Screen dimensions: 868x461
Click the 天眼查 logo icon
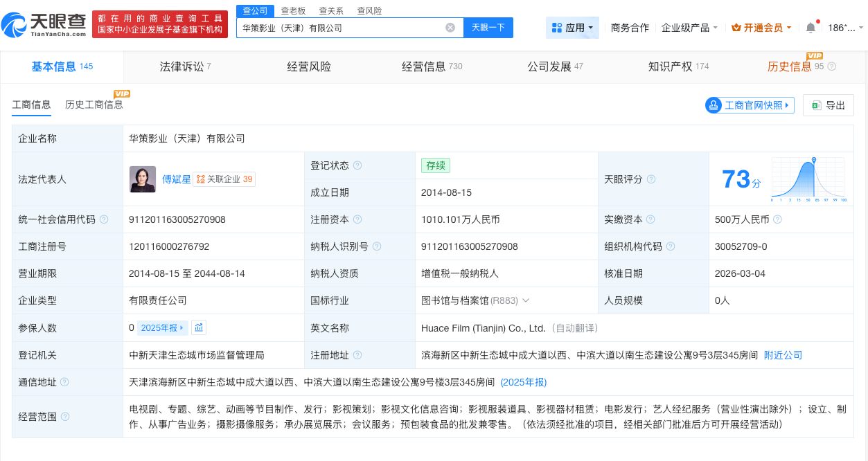[x=14, y=23]
